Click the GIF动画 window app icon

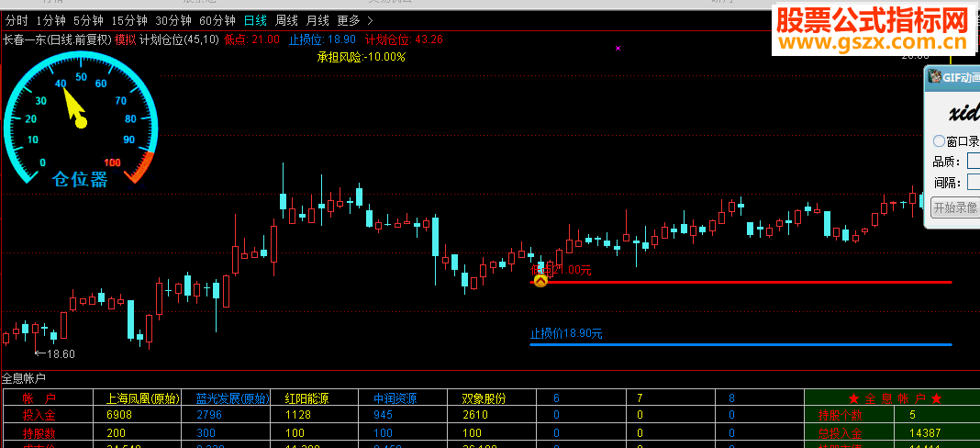pyautogui.click(x=934, y=77)
